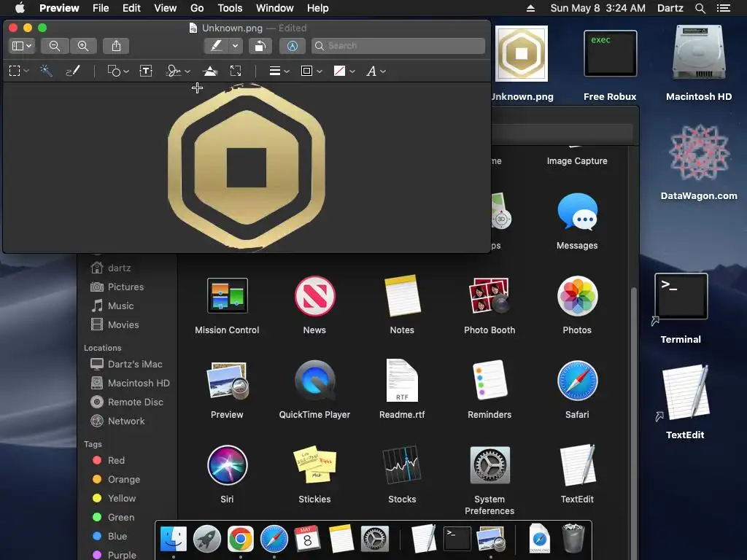The width and height of the screenshot is (747, 560).
Task: Open the Shape Style line thickness dropdown
Action: 279,71
